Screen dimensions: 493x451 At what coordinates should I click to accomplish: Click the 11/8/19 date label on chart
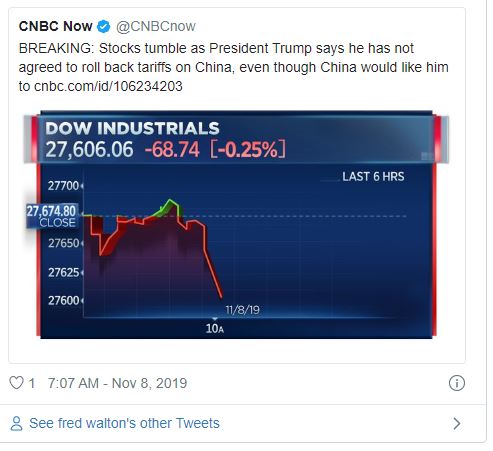[x=242, y=310]
